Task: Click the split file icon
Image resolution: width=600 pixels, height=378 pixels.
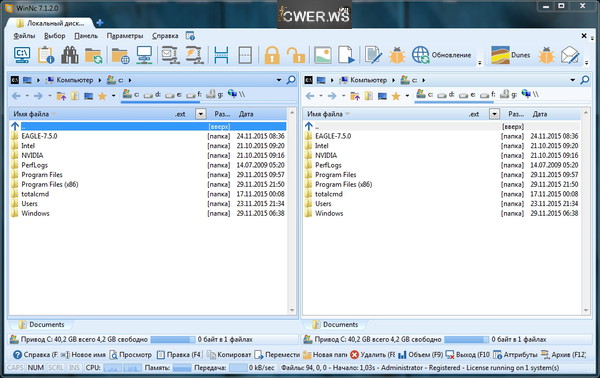Action: 221,55
